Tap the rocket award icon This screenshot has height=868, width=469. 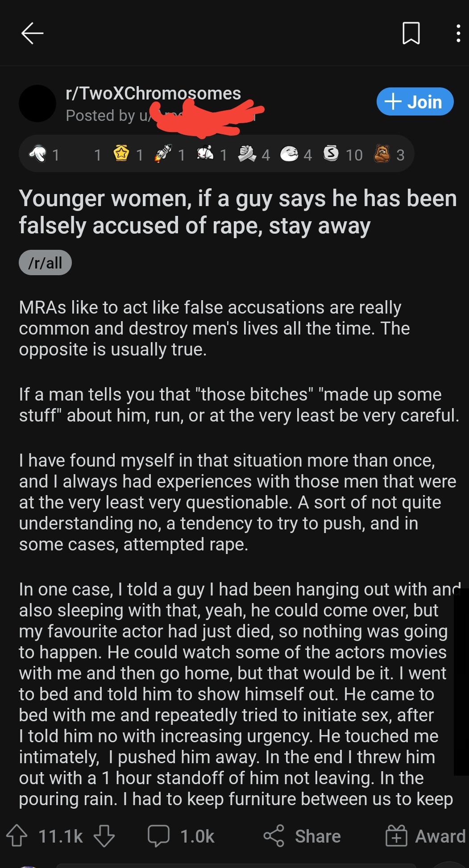(x=163, y=154)
